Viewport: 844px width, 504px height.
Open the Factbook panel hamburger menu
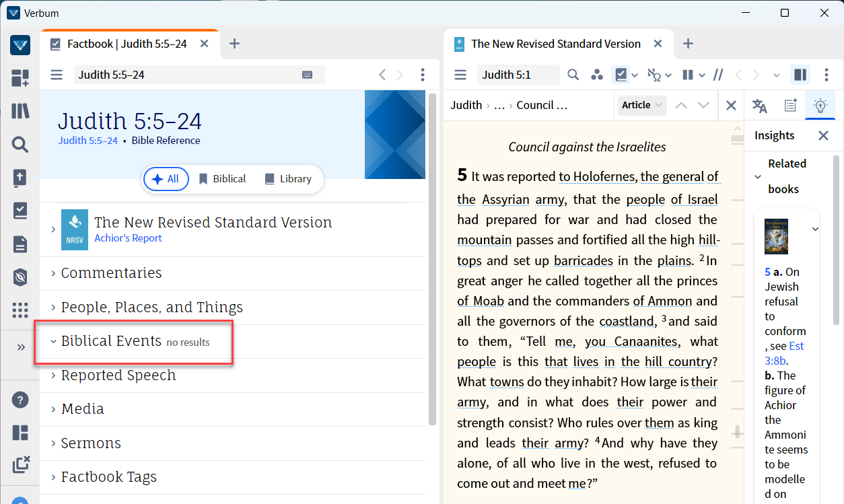pyautogui.click(x=57, y=75)
